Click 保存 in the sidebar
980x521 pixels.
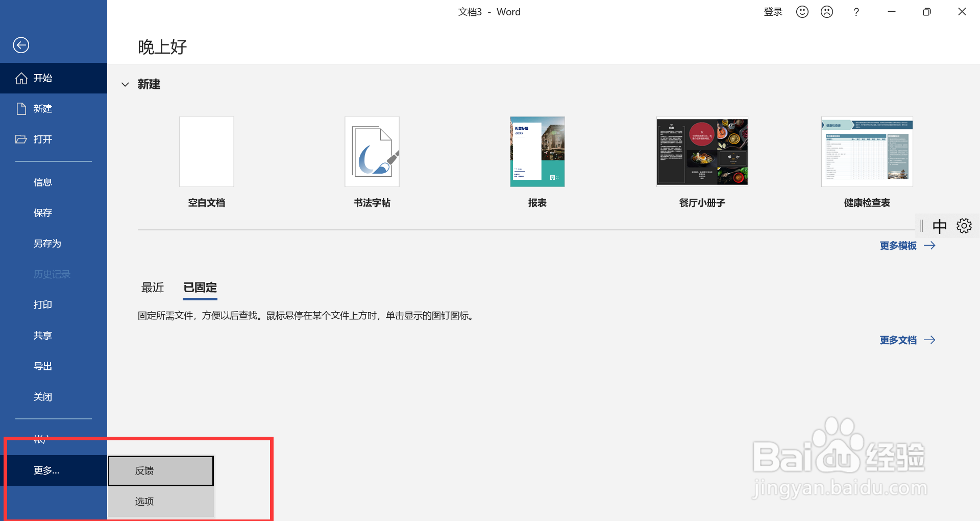point(54,213)
